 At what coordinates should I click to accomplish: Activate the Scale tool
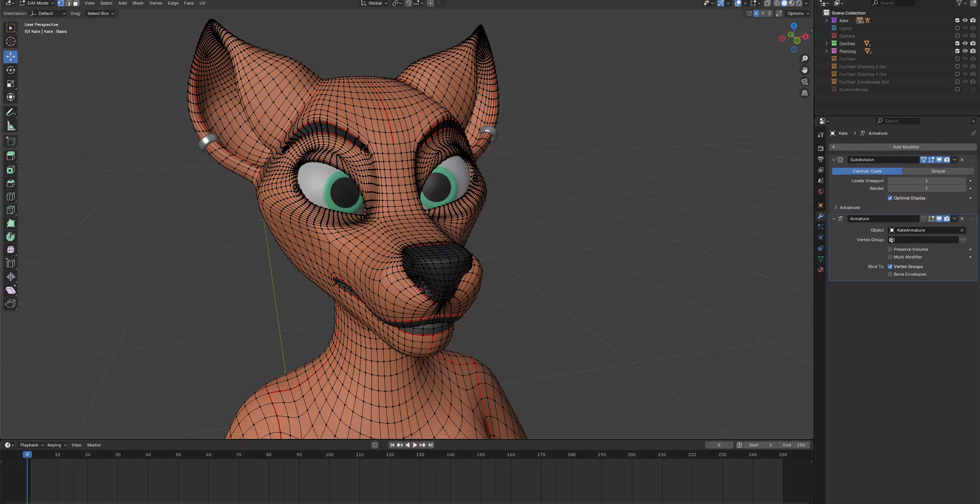click(11, 83)
